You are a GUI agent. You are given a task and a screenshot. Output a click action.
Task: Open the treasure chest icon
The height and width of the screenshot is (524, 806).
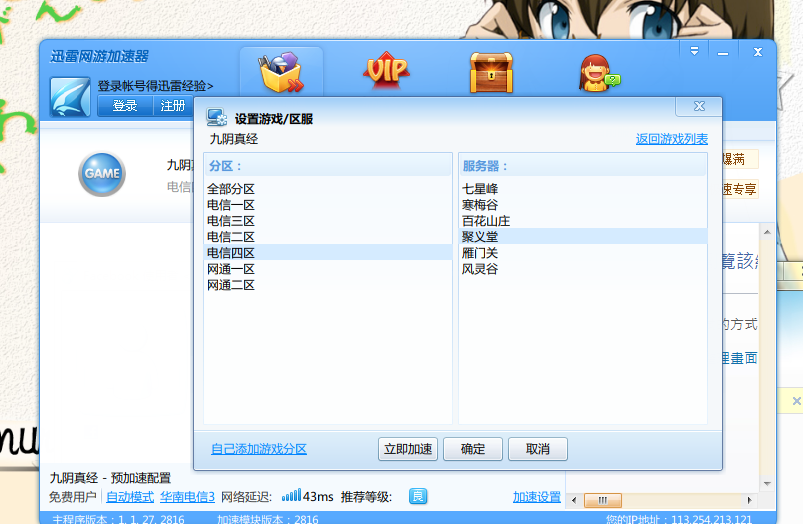point(492,72)
